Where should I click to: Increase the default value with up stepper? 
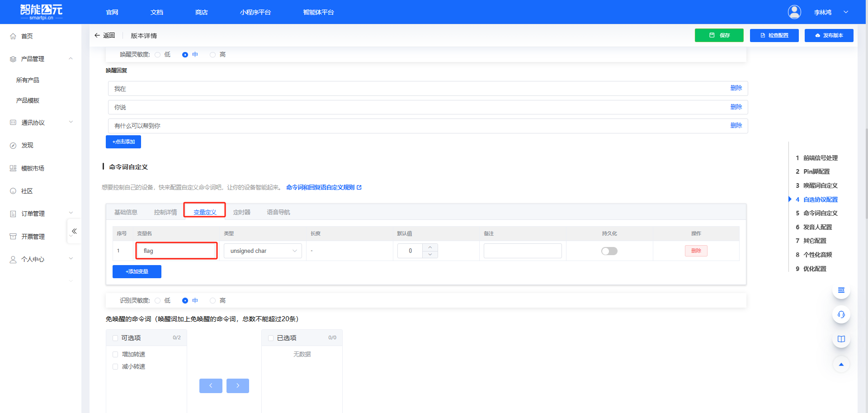point(430,247)
